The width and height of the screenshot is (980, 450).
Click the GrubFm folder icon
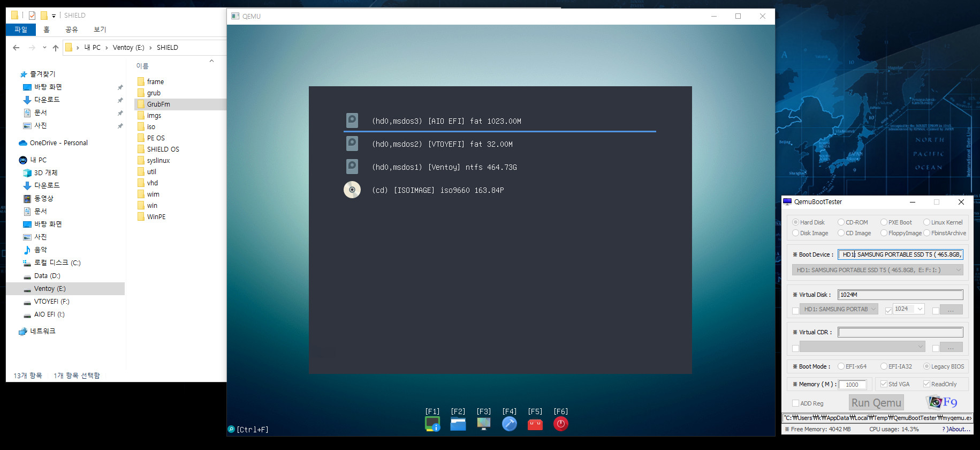click(141, 104)
